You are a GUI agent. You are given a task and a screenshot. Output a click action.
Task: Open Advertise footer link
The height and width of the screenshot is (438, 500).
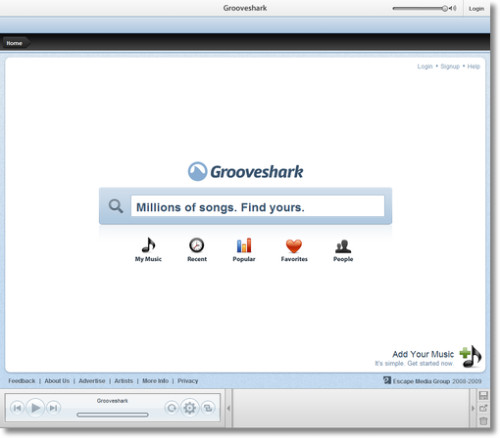click(92, 381)
